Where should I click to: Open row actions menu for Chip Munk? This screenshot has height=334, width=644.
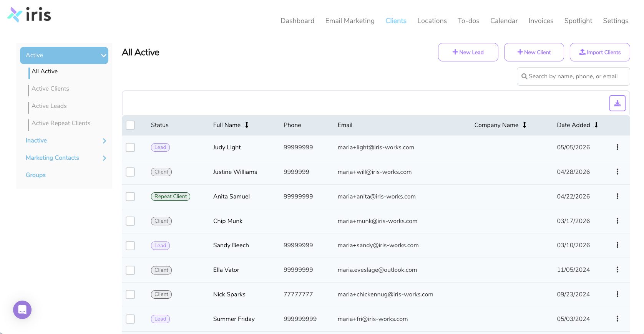617,221
